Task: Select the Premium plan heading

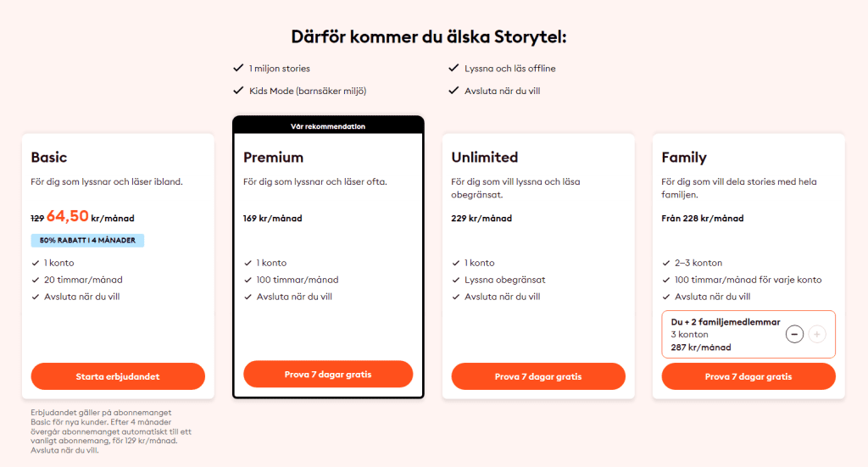Action: click(274, 157)
